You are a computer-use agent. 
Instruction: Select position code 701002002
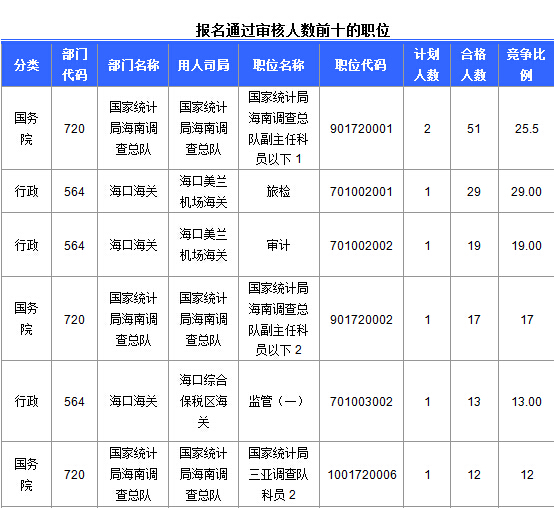coord(361,246)
